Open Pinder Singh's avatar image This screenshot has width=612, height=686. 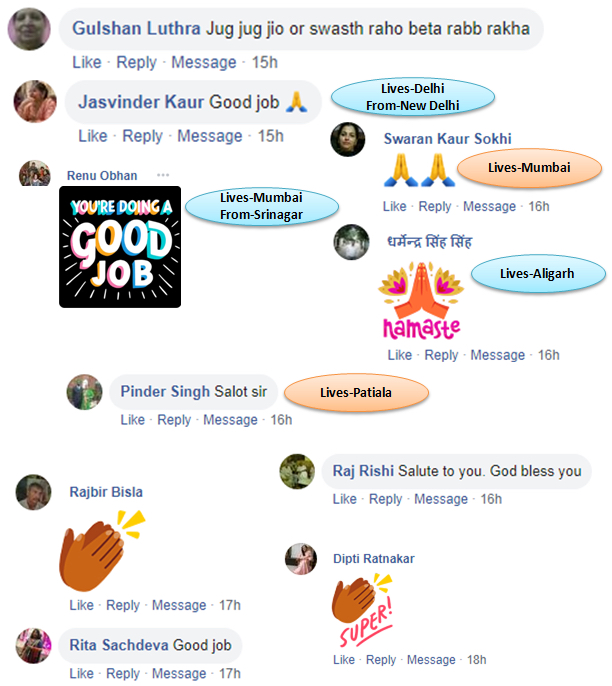pos(84,392)
